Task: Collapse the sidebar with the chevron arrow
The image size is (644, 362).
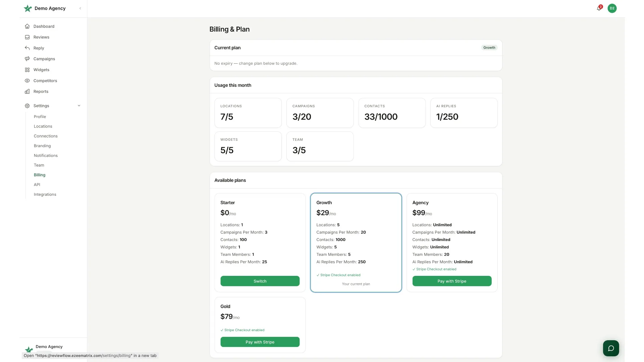Action: click(80, 8)
